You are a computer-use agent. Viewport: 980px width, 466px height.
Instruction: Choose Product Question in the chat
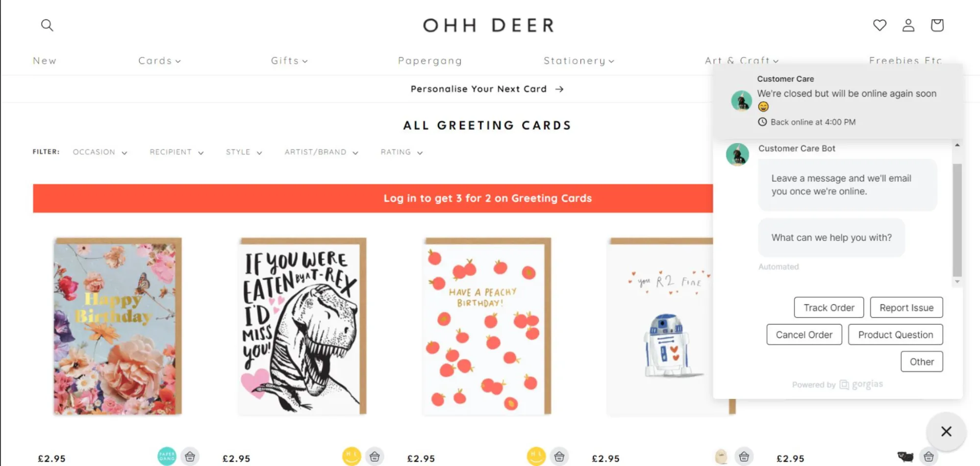coord(895,335)
